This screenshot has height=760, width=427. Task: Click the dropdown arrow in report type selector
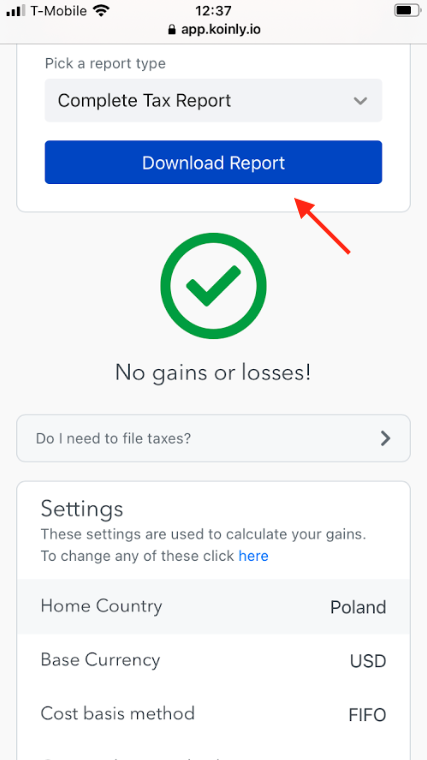click(360, 101)
